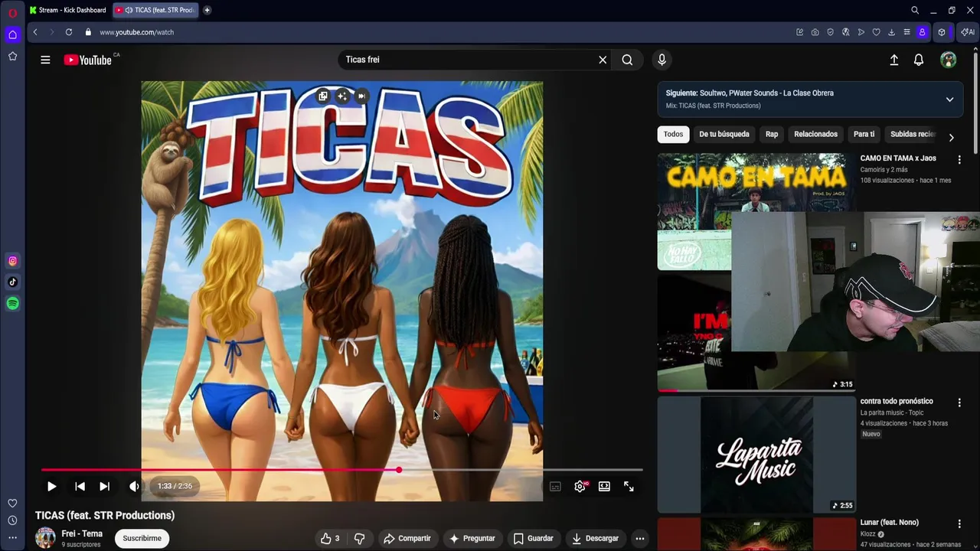Open the Frei - Tema channel name
980x551 pixels.
(x=82, y=533)
